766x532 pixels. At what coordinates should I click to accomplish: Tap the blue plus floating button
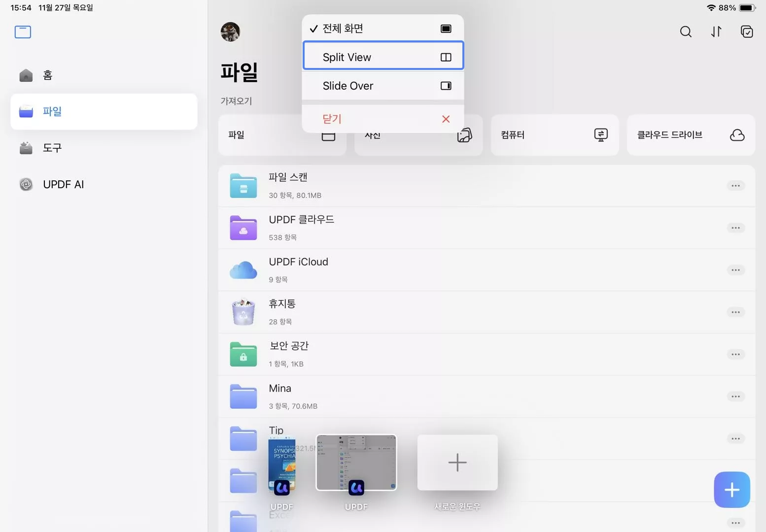(731, 490)
